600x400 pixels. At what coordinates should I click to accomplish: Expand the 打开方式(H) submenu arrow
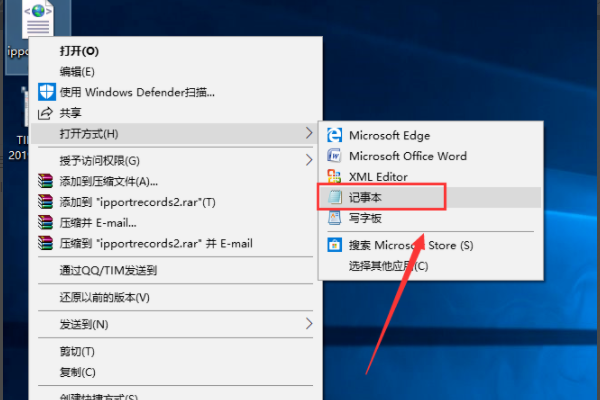tap(309, 133)
